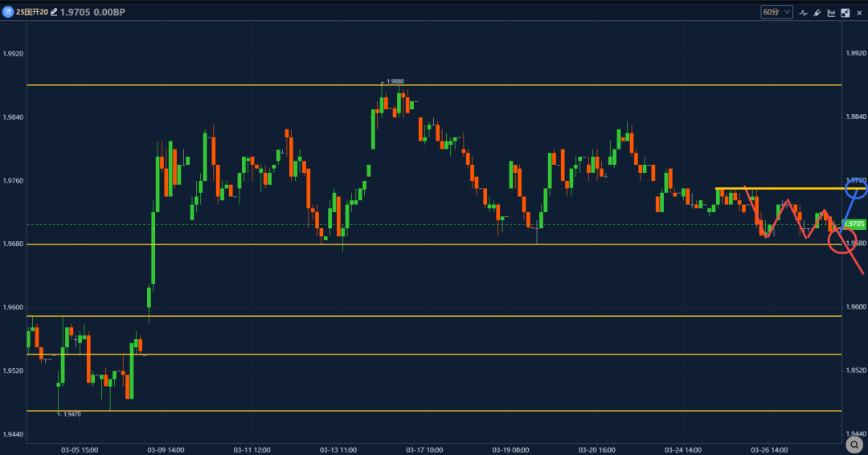Screen dimensions: 868x455
Task: Click the 1.9920 label on right price axis
Action: click(856, 54)
